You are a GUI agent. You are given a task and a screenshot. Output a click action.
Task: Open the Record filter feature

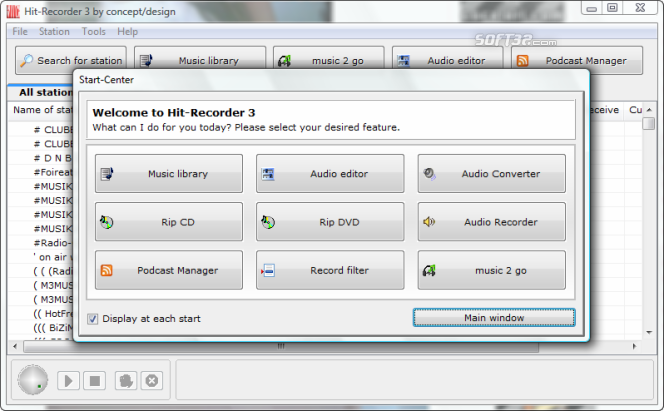[x=330, y=270]
